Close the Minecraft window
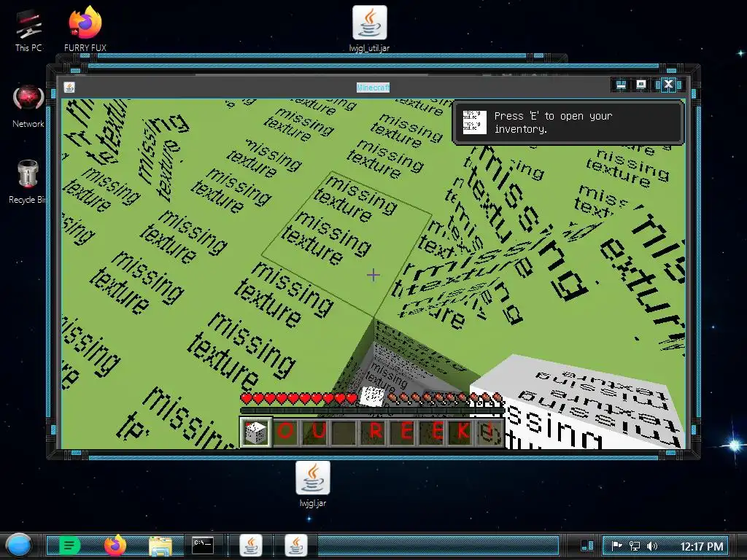 tap(668, 85)
